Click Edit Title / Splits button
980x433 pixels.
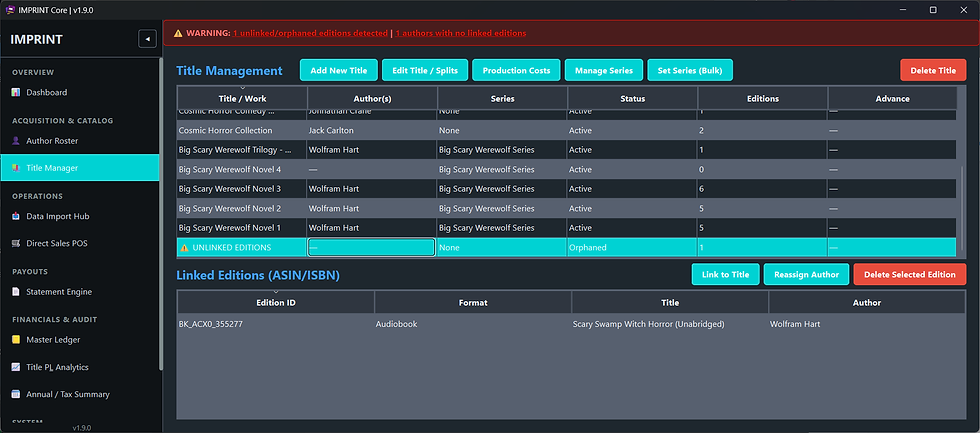click(425, 71)
